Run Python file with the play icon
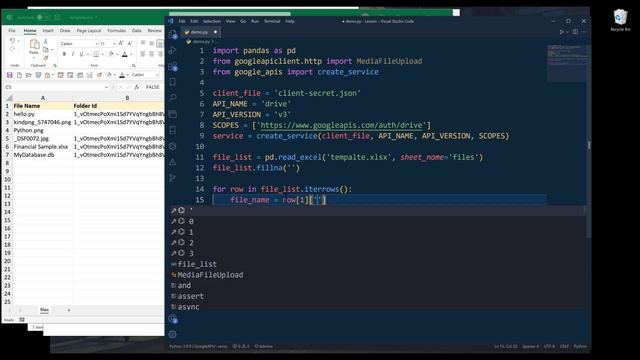The height and width of the screenshot is (360, 640). [562, 32]
